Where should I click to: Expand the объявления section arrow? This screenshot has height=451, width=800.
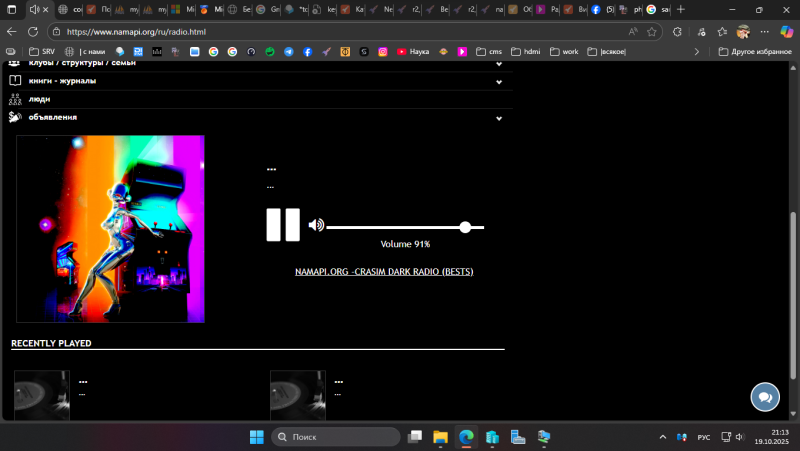pos(498,119)
